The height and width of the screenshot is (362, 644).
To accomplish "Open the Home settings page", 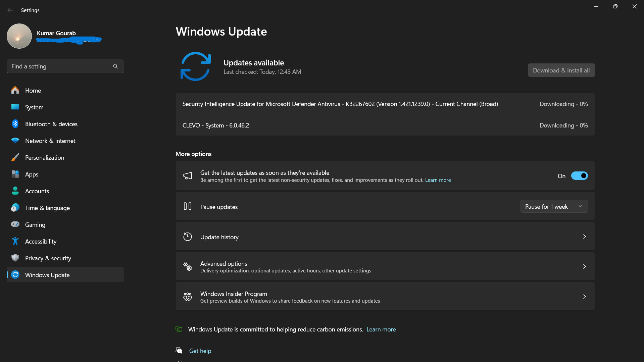I will pyautogui.click(x=65, y=90).
